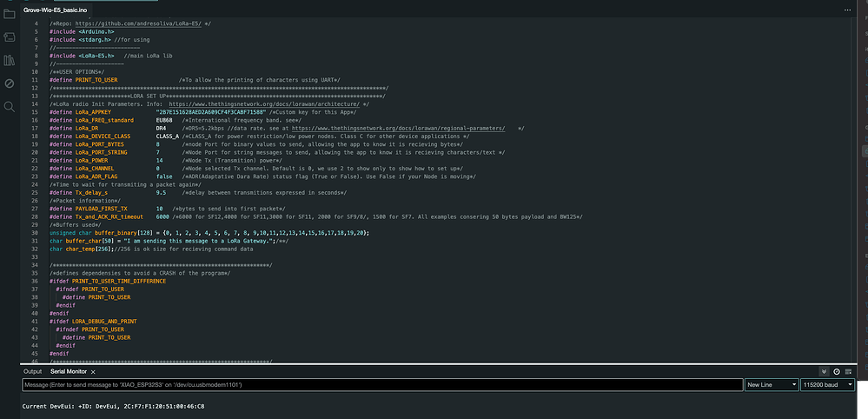Toggle Serial Monitor autoscroll
Viewport: 868px width, 419px height.
coord(825,372)
